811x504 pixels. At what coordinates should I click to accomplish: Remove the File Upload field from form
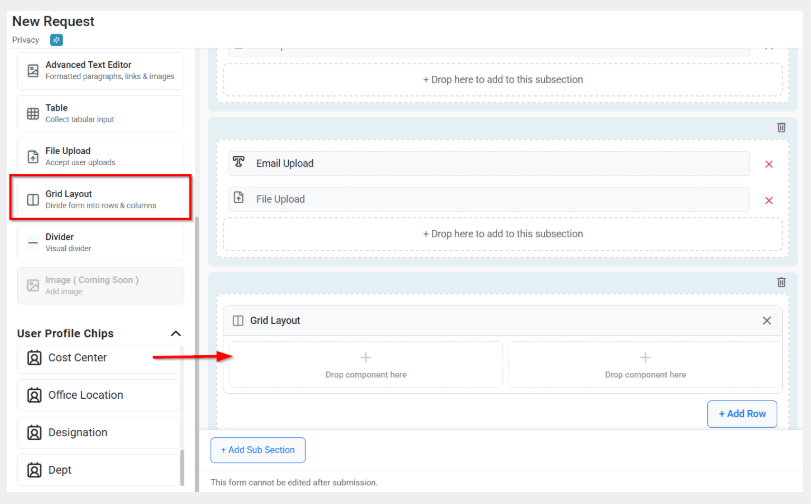pyautogui.click(x=769, y=200)
